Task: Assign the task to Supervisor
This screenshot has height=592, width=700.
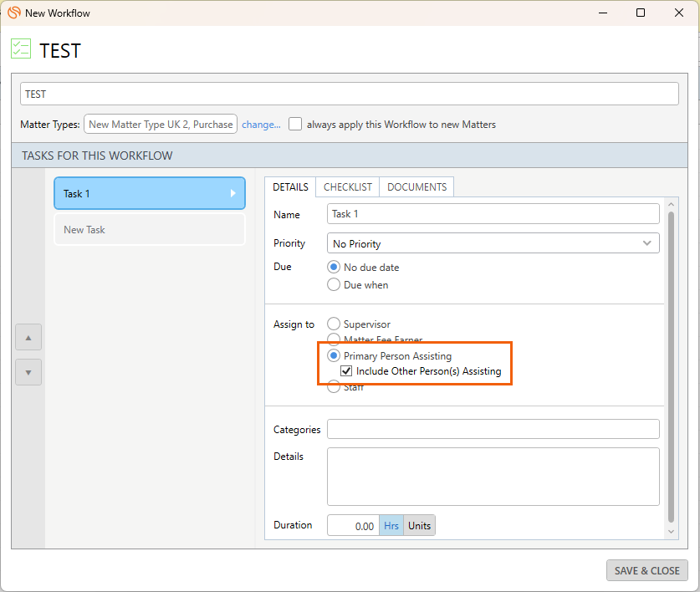Action: [334, 324]
